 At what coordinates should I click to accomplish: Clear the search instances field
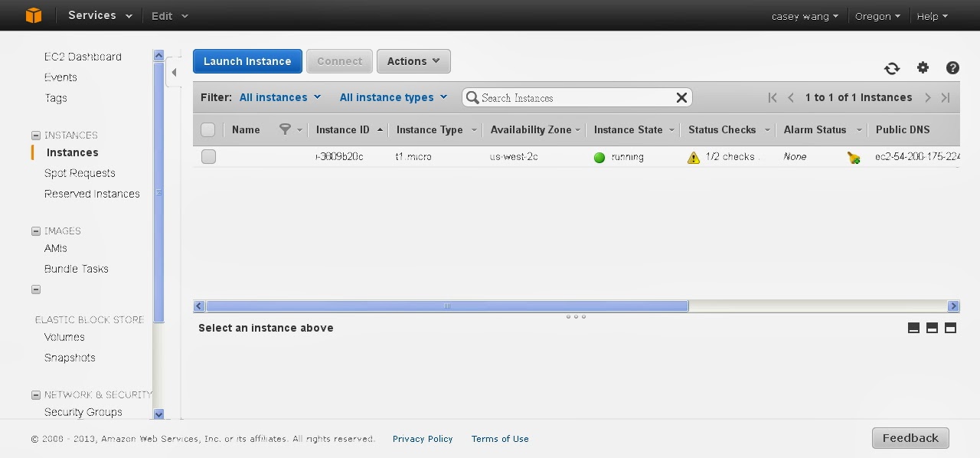[681, 97]
